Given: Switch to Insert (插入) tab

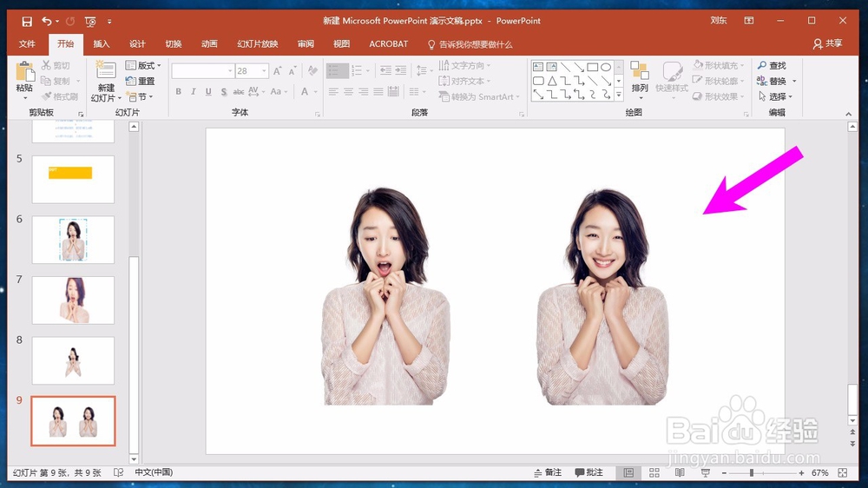Looking at the screenshot, I should coord(102,43).
